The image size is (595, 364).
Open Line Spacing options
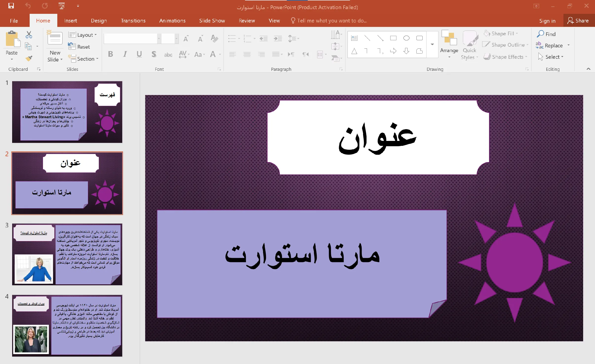click(x=294, y=38)
